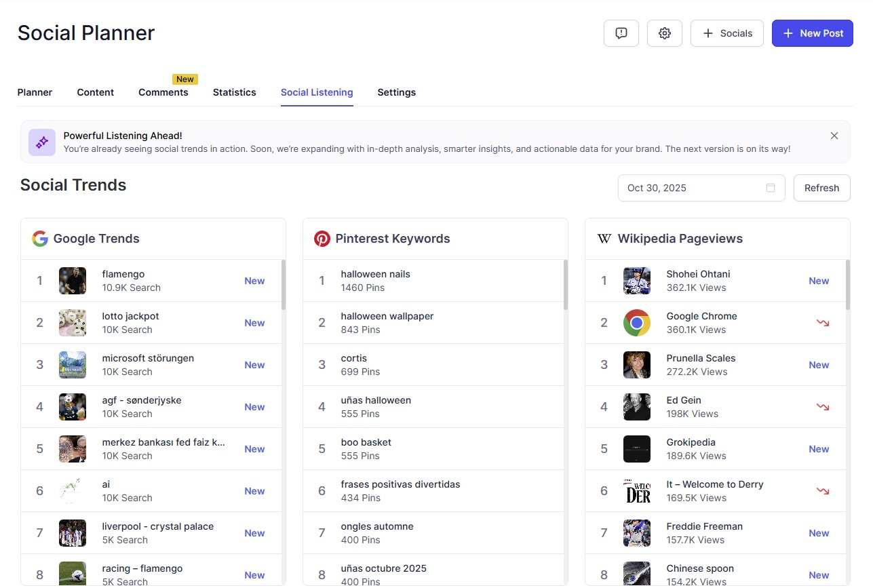Refresh the Social Trends data

pyautogui.click(x=821, y=188)
